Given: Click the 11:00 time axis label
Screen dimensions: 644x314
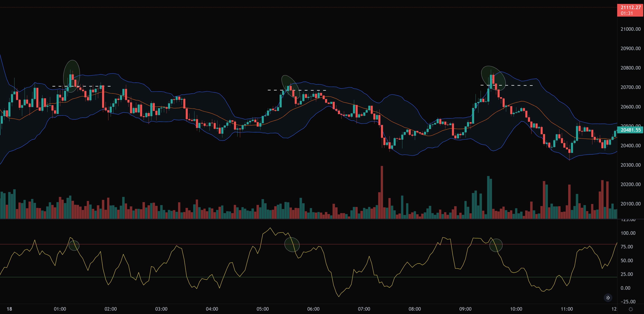Looking at the screenshot, I should (x=567, y=309).
